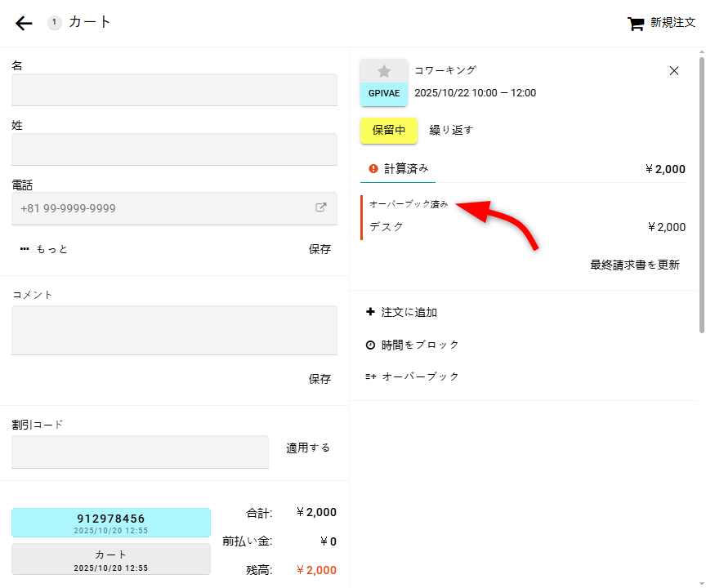Select order number 912978456 tile
The width and height of the screenshot is (706, 588).
pyautogui.click(x=111, y=522)
